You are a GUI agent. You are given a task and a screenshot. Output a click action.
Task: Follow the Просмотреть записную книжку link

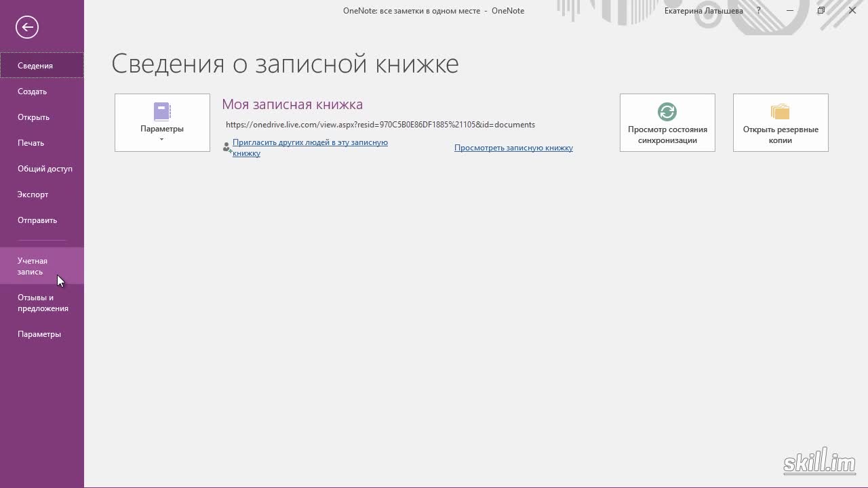513,148
